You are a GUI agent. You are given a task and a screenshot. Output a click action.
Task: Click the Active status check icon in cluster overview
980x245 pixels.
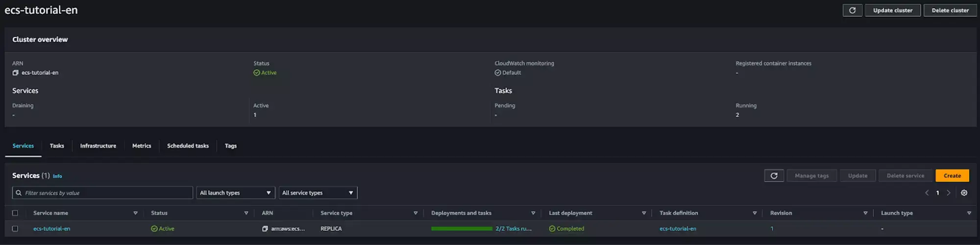point(256,73)
